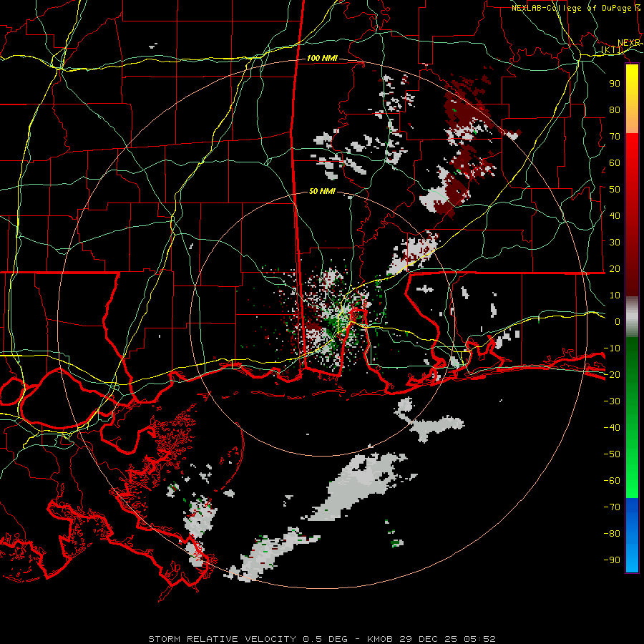The width and height of the screenshot is (644, 644).
Task: Click the 10 value on velocity scale
Action: tap(615, 296)
